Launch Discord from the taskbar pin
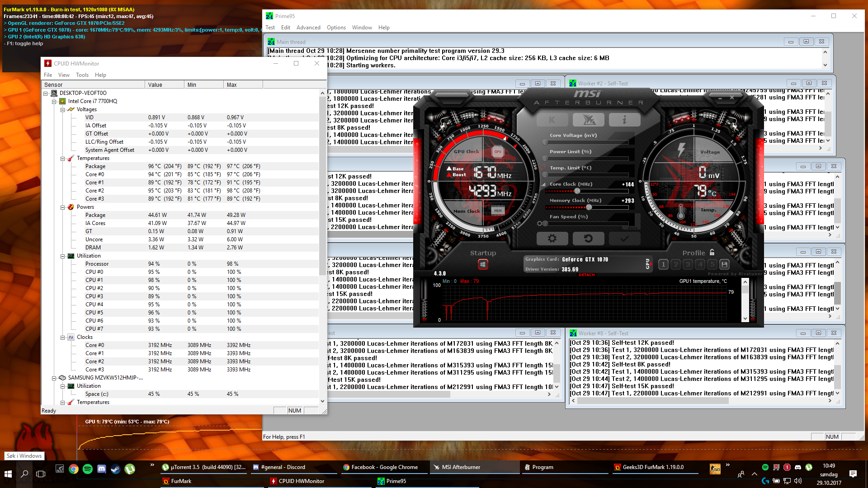The width and height of the screenshot is (868, 488). 102,469
